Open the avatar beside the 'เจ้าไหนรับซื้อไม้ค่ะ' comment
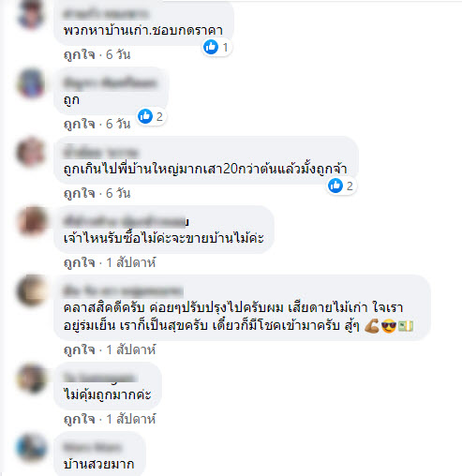 (31, 221)
